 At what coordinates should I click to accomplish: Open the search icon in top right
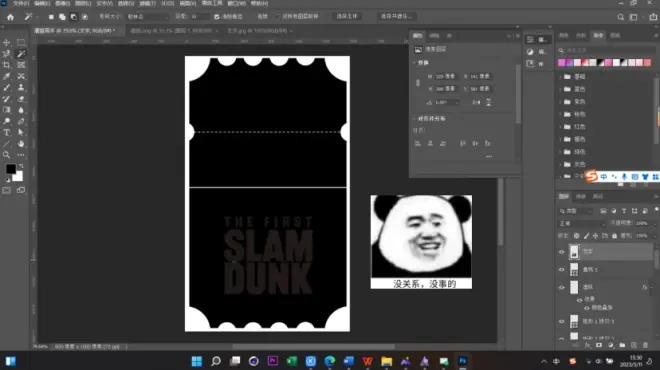point(620,17)
